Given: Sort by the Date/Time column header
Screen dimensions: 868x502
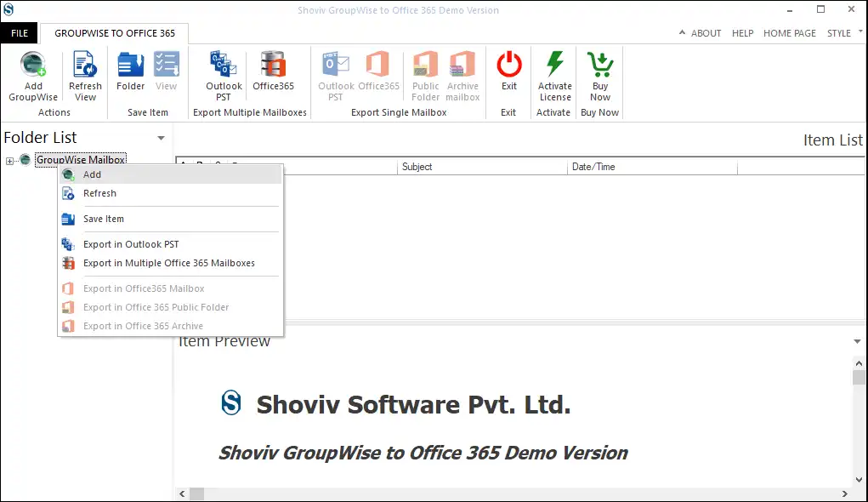Looking at the screenshot, I should coord(652,167).
